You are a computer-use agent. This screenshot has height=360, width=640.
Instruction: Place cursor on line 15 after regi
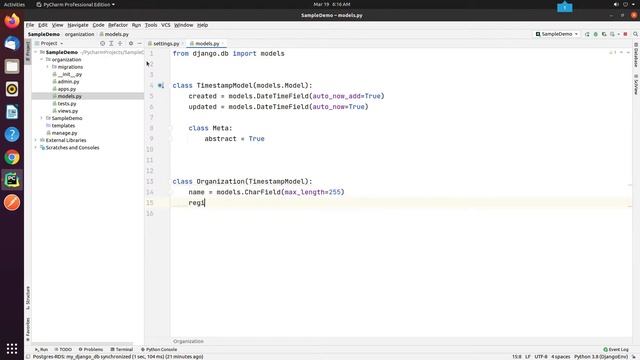(x=204, y=203)
